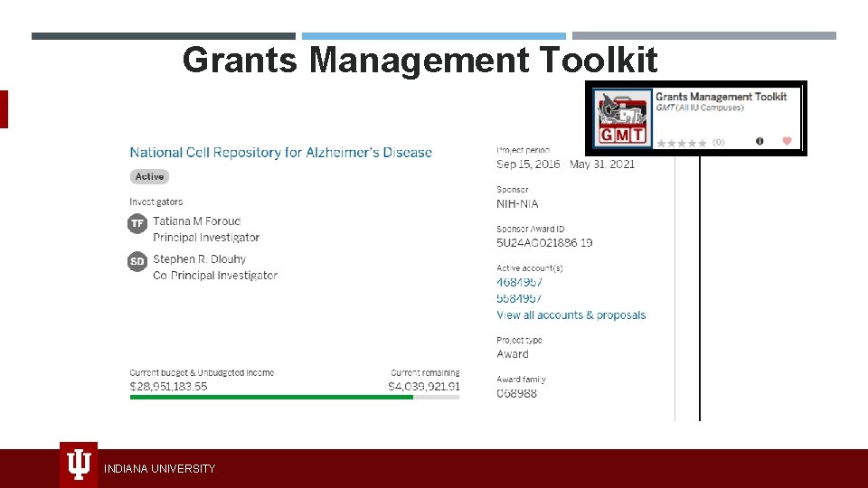The height and width of the screenshot is (488, 868).
Task: Click View all accounts & proposals
Action: 571,314
